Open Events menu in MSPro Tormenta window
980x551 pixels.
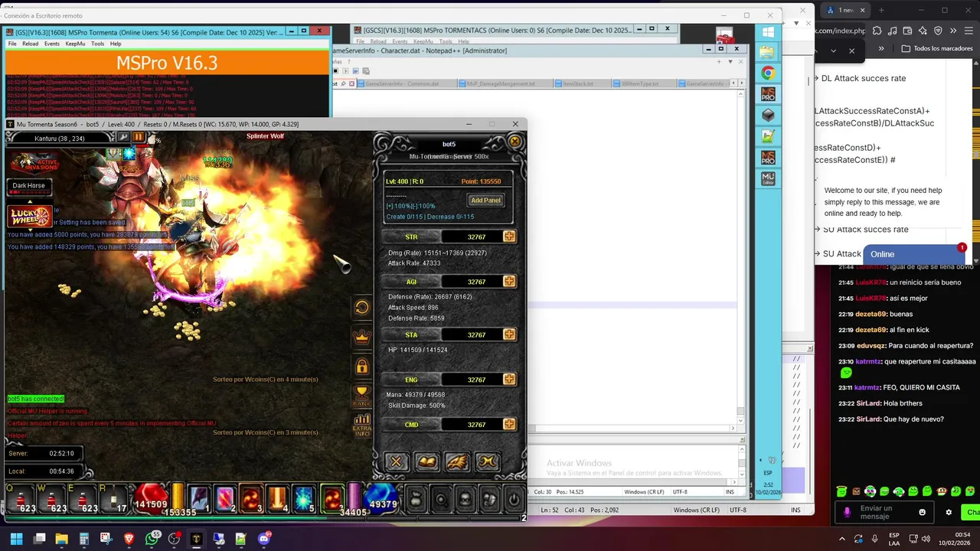(x=52, y=44)
